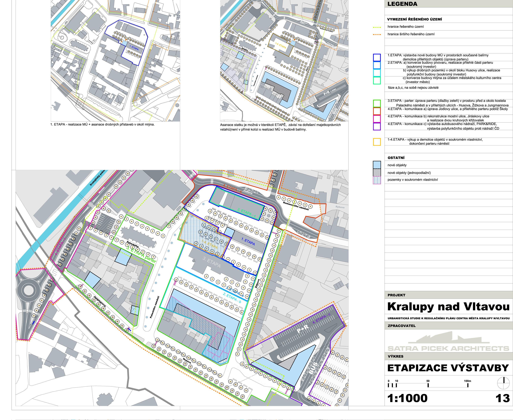This screenshot has height=420, width=513.
Task: Click the yellow-green dashed boundary legend line
Action: 377,27
